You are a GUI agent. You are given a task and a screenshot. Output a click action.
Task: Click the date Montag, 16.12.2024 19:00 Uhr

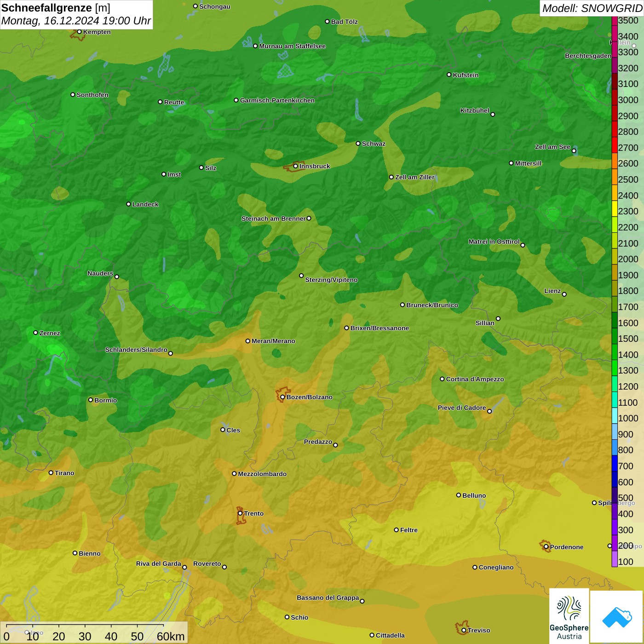pos(76,21)
